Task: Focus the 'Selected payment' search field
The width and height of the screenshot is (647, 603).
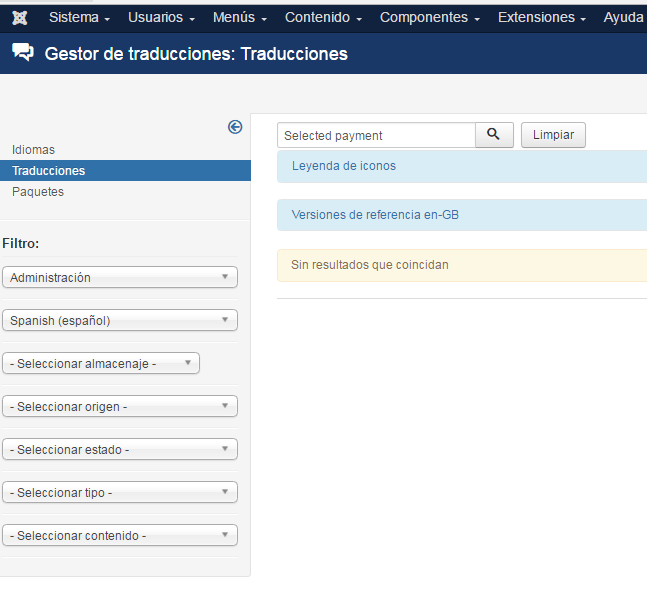Action: click(376, 135)
